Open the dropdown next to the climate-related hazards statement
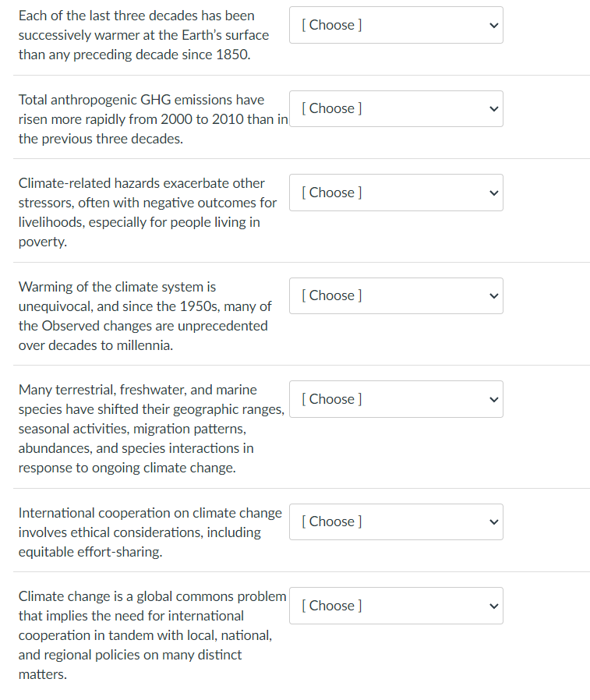The height and width of the screenshot is (700, 590). point(396,193)
